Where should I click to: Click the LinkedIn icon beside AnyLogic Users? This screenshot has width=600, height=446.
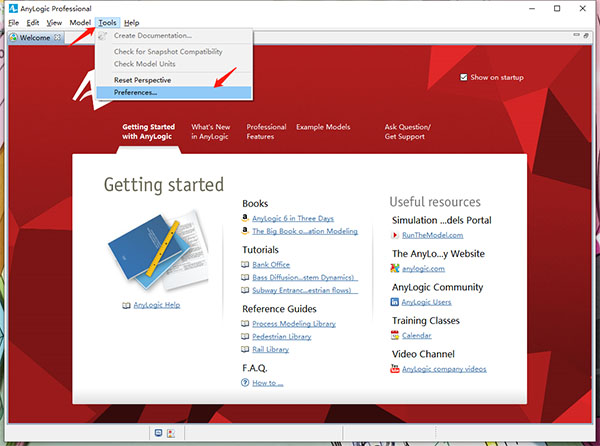pyautogui.click(x=395, y=302)
